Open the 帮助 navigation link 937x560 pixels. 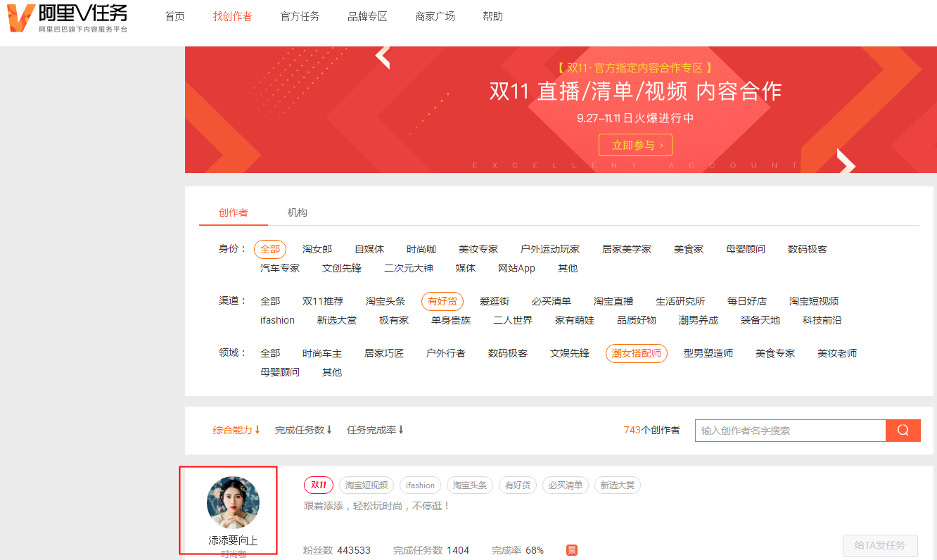pyautogui.click(x=493, y=16)
